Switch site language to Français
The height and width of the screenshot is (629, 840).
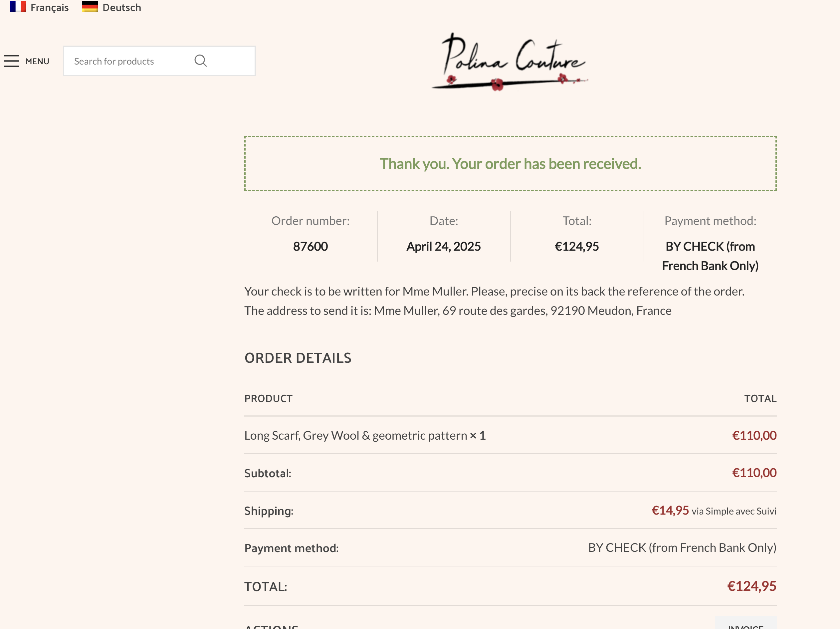[x=49, y=7]
